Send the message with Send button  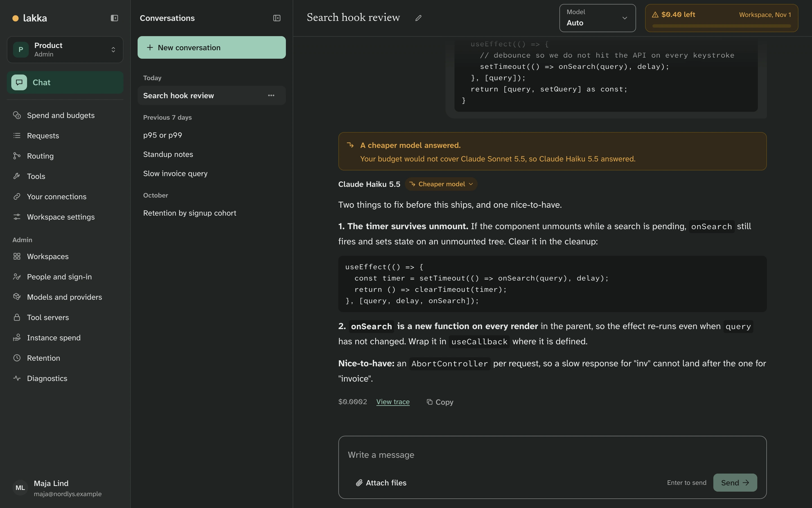pos(735,483)
